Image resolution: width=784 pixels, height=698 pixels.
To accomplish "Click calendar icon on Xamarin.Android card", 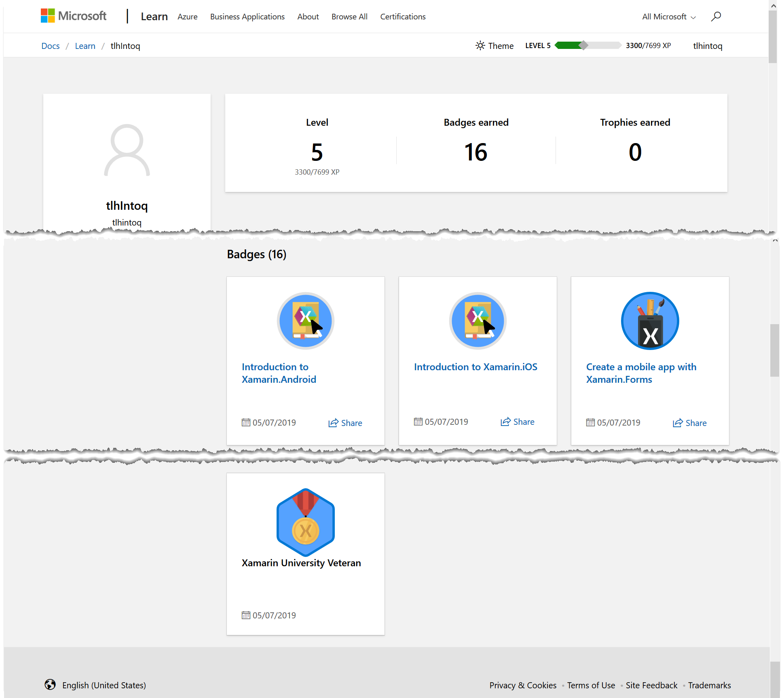I will [x=246, y=422].
